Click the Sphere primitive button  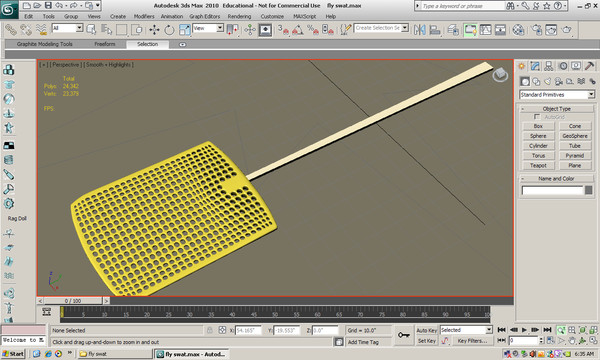[538, 136]
